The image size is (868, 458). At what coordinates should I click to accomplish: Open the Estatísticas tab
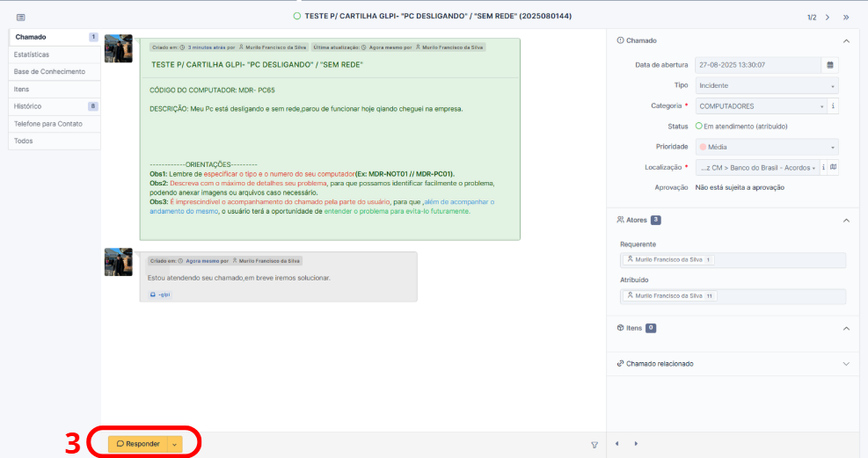click(x=55, y=55)
